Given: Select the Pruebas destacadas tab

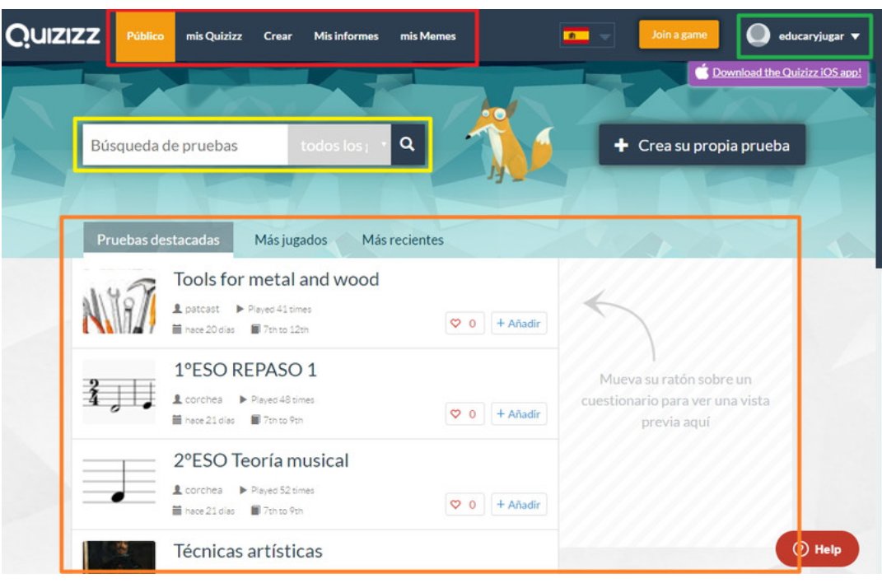Looking at the screenshot, I should click(158, 240).
